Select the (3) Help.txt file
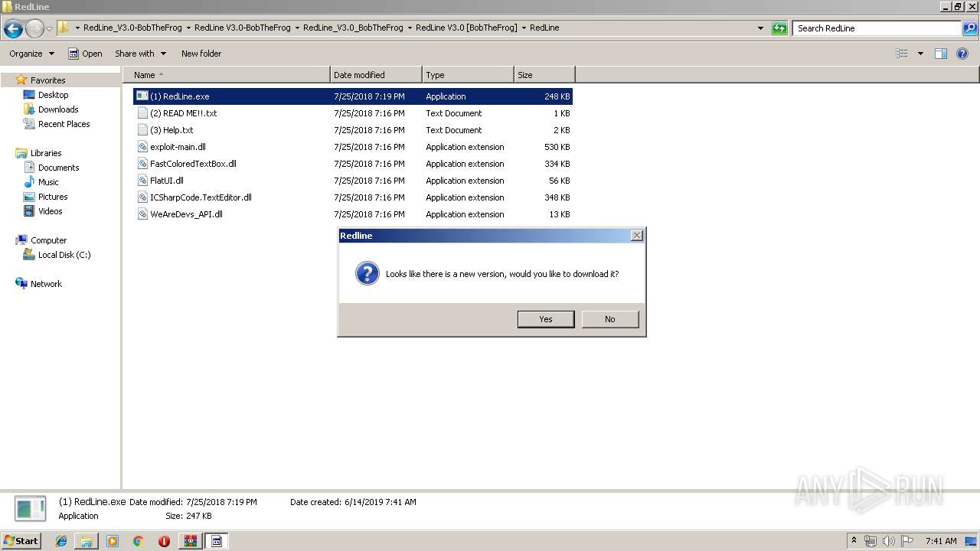Viewport: 980px width, 551px height. (353, 130)
